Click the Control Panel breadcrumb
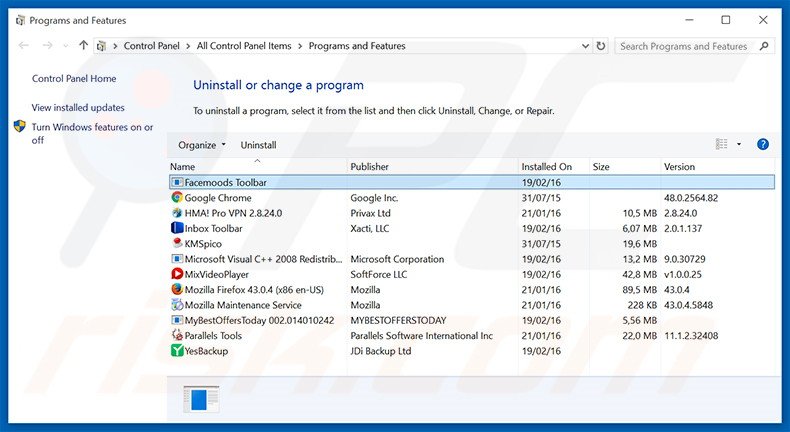This screenshot has width=790, height=432. point(152,46)
